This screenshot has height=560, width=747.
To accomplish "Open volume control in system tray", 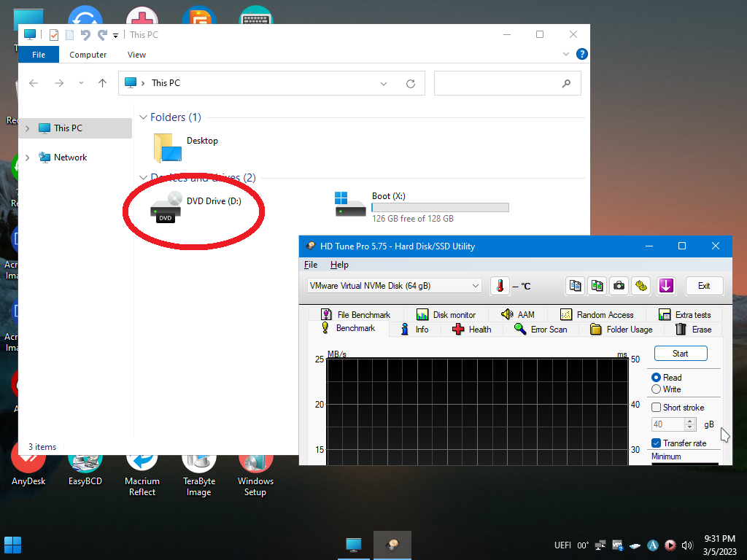I will (x=687, y=545).
